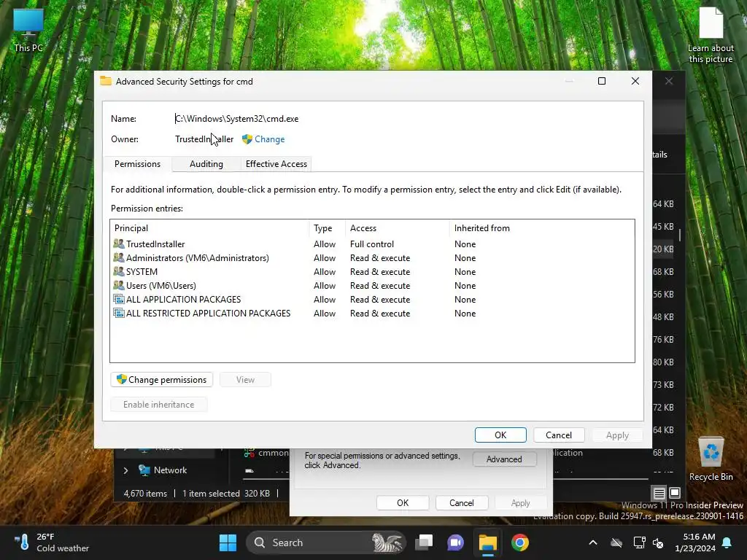The height and width of the screenshot is (560, 747).
Task: Click Full control access value
Action: pos(371,244)
